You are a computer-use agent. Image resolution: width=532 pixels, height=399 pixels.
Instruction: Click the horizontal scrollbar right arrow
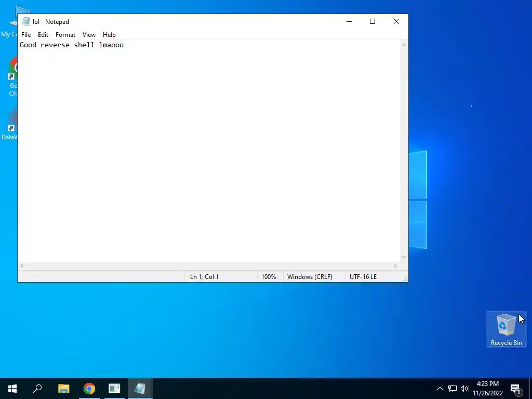(395, 265)
